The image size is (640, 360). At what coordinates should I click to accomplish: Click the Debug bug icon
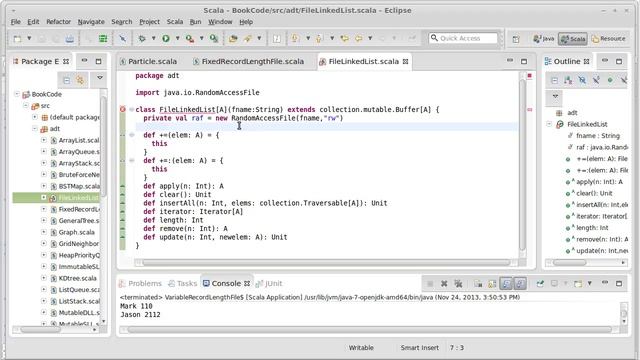(142, 38)
